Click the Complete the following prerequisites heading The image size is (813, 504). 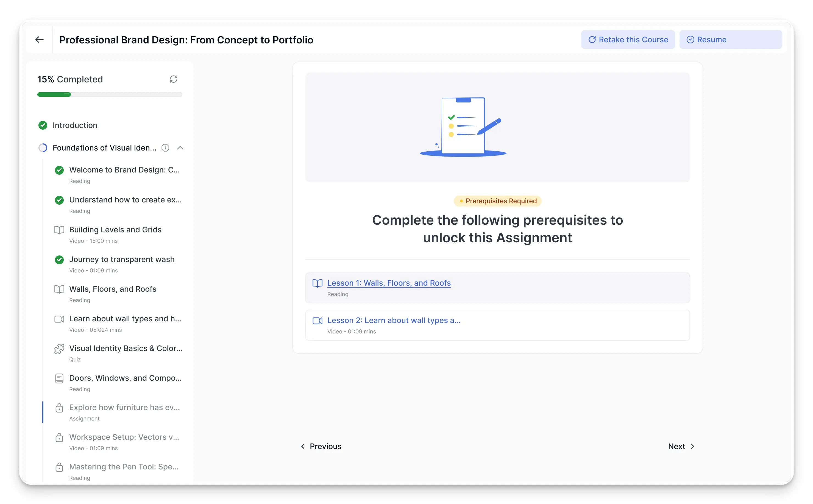pyautogui.click(x=497, y=229)
